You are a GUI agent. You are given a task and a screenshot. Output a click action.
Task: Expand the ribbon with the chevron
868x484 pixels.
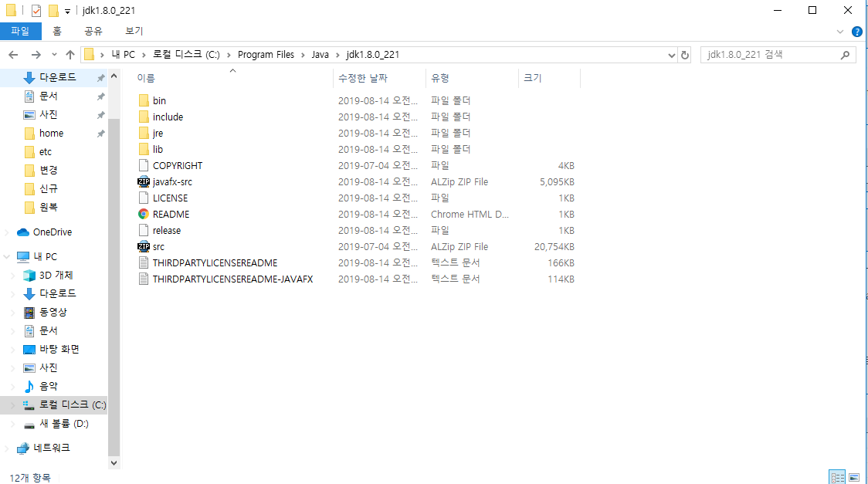[x=839, y=32]
